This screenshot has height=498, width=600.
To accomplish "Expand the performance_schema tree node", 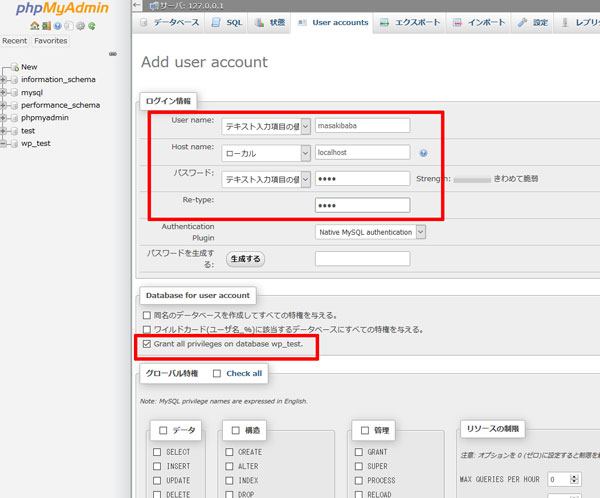I will pos(3,105).
